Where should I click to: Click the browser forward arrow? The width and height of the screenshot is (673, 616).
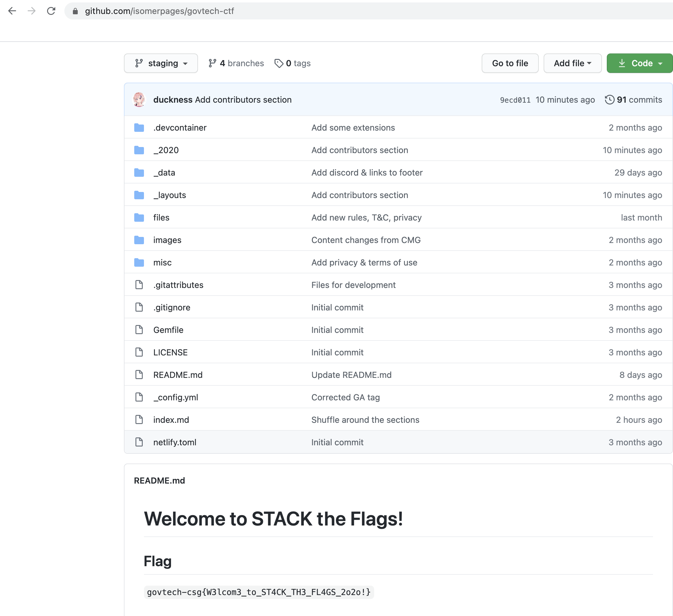pos(32,11)
